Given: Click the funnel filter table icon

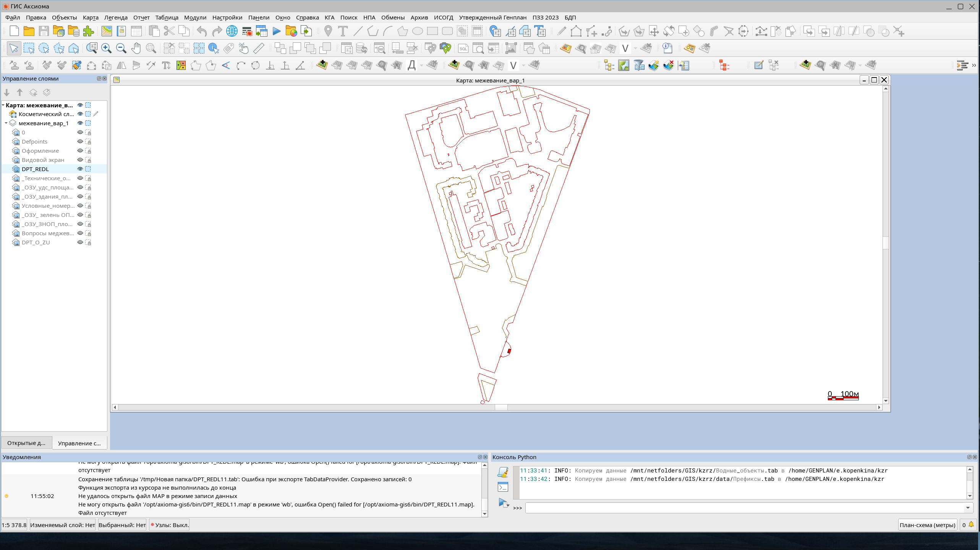Looking at the screenshot, I should pos(639,65).
